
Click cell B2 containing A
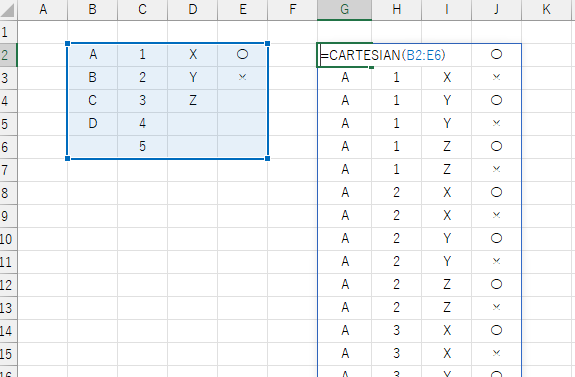pos(93,55)
